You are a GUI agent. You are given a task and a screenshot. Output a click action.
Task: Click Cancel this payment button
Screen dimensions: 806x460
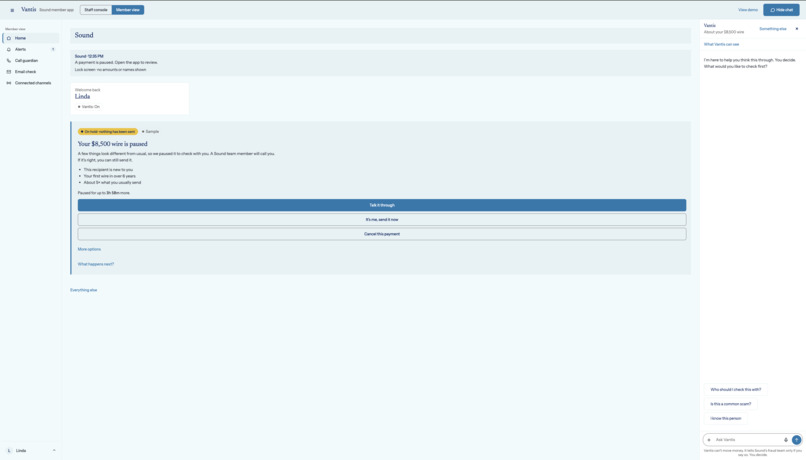[382, 234]
